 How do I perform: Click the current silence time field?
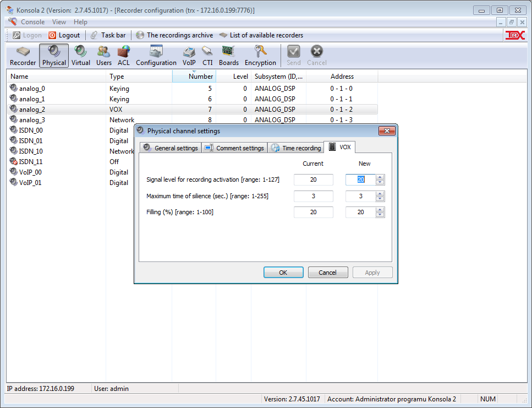(x=314, y=196)
